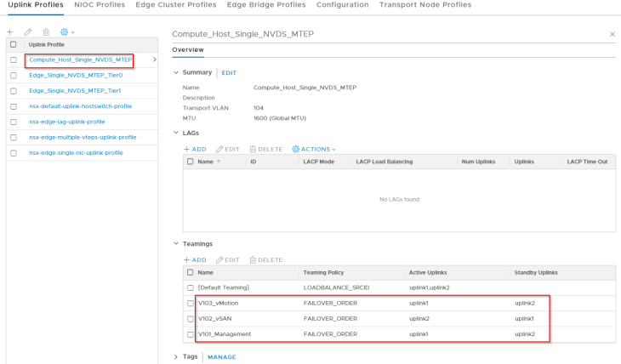The height and width of the screenshot is (364, 621).
Task: Tick the Default Teaming row checkbox
Action: click(191, 287)
